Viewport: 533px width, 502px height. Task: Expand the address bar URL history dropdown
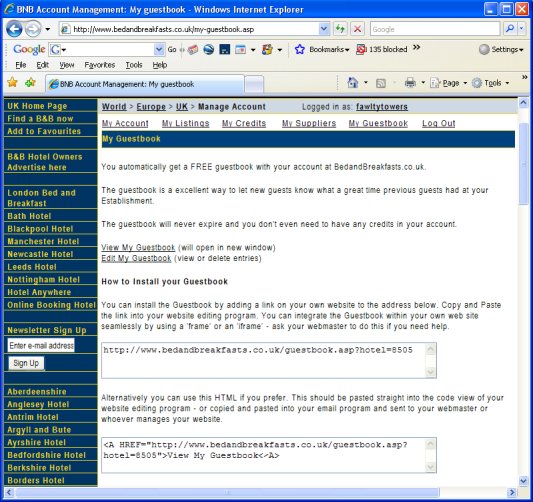coord(324,29)
